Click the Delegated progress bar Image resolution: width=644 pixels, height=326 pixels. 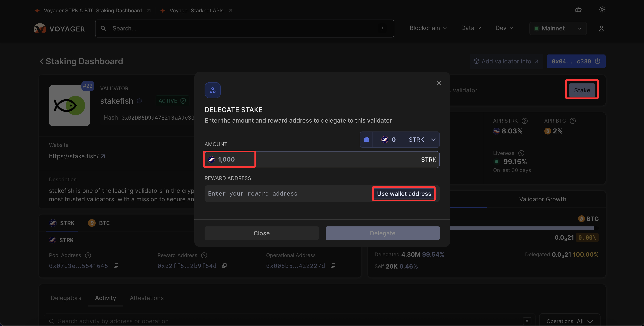coord(525,228)
